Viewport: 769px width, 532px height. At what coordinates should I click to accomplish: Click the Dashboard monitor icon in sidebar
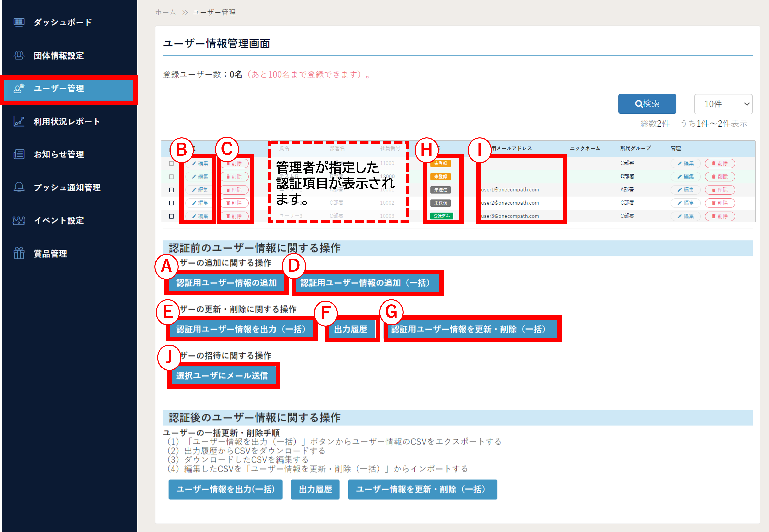19,22
